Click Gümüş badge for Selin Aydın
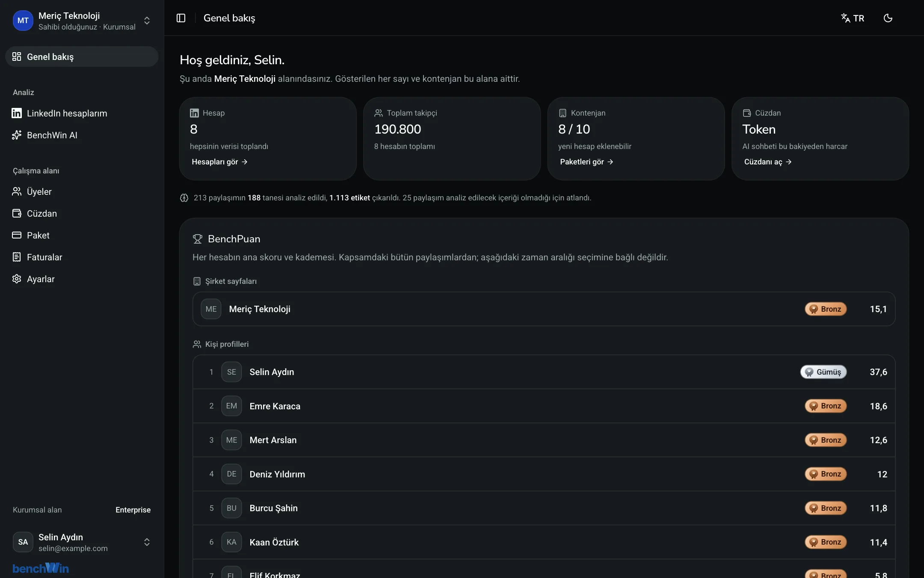 pyautogui.click(x=823, y=372)
